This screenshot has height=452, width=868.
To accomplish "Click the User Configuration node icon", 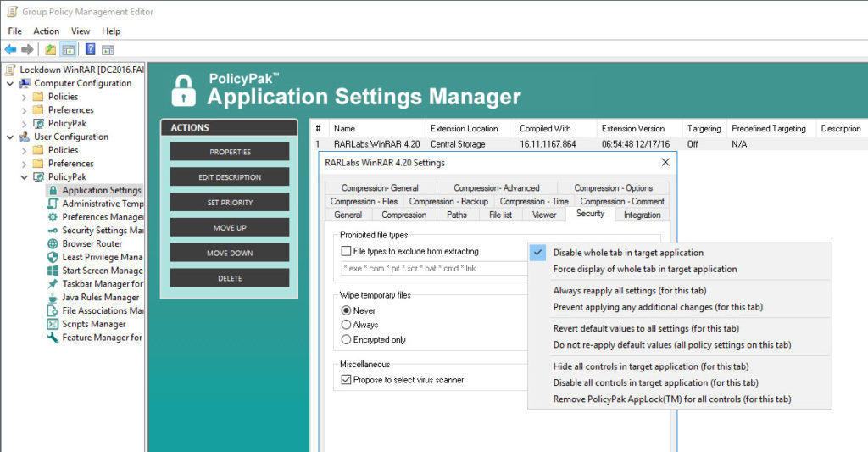I will (25, 137).
